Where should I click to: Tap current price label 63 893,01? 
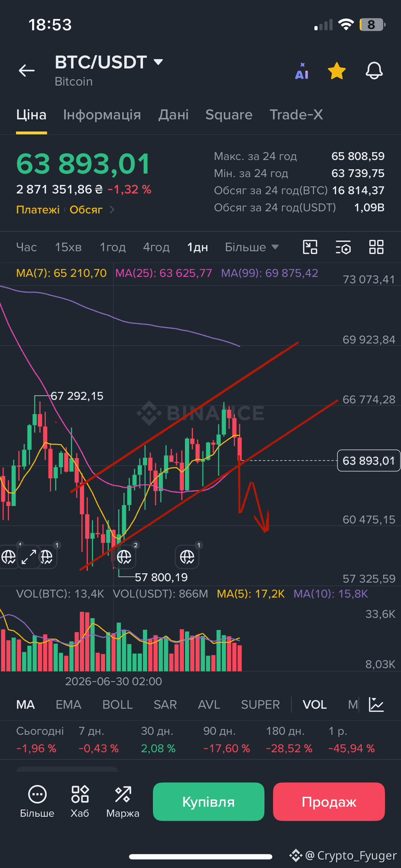[x=369, y=461]
